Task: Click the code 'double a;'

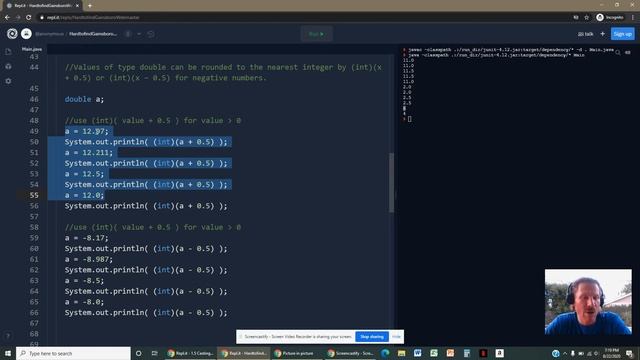Action: tap(84, 99)
